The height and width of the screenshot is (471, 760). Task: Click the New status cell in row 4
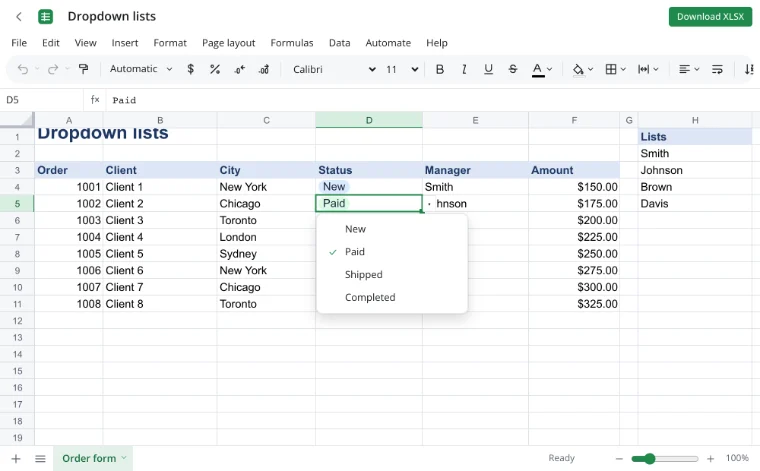pyautogui.click(x=369, y=187)
